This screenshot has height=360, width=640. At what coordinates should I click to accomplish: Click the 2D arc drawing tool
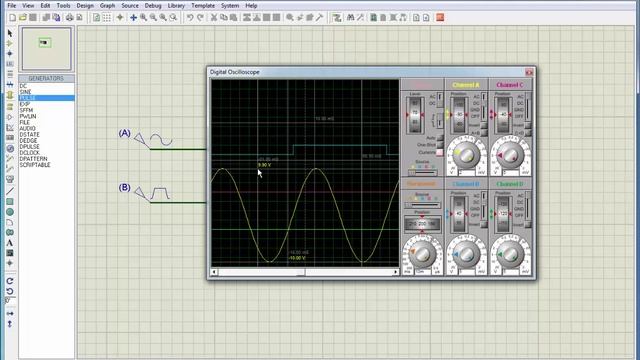click(x=10, y=222)
